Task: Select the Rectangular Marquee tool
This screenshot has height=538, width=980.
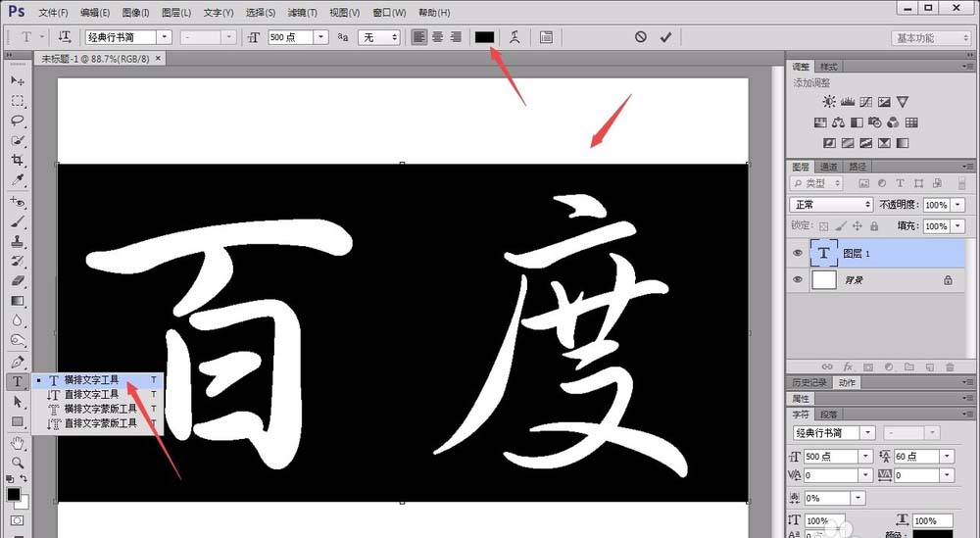Action: click(17, 101)
